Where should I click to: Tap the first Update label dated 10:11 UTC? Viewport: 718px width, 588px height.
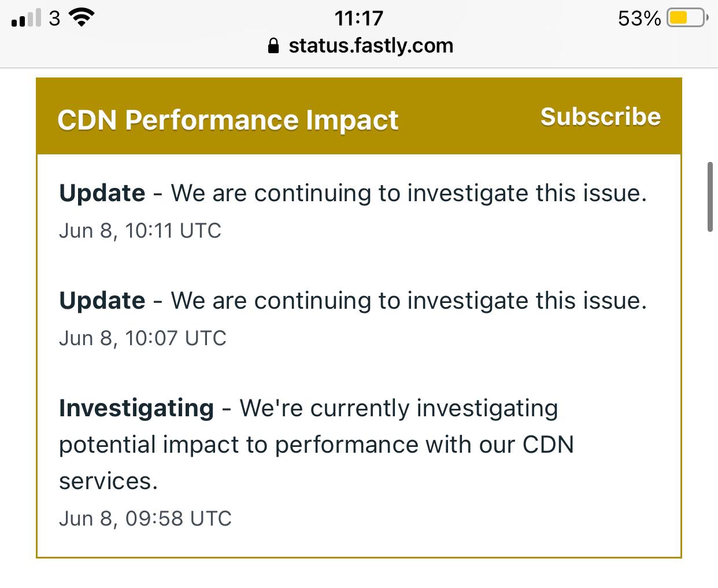click(x=102, y=193)
